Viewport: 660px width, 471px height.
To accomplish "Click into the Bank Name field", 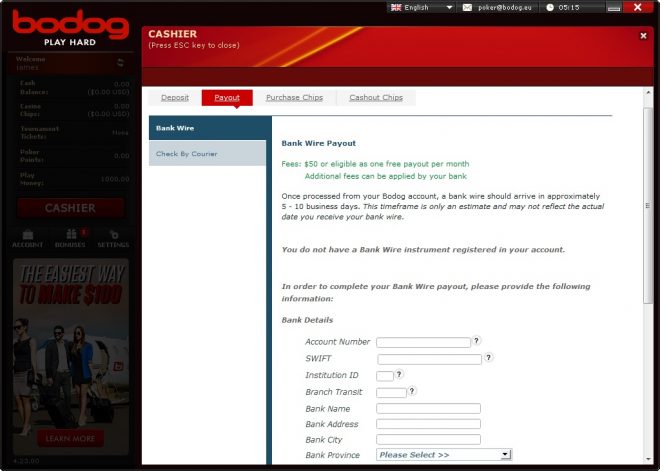I will 428,408.
